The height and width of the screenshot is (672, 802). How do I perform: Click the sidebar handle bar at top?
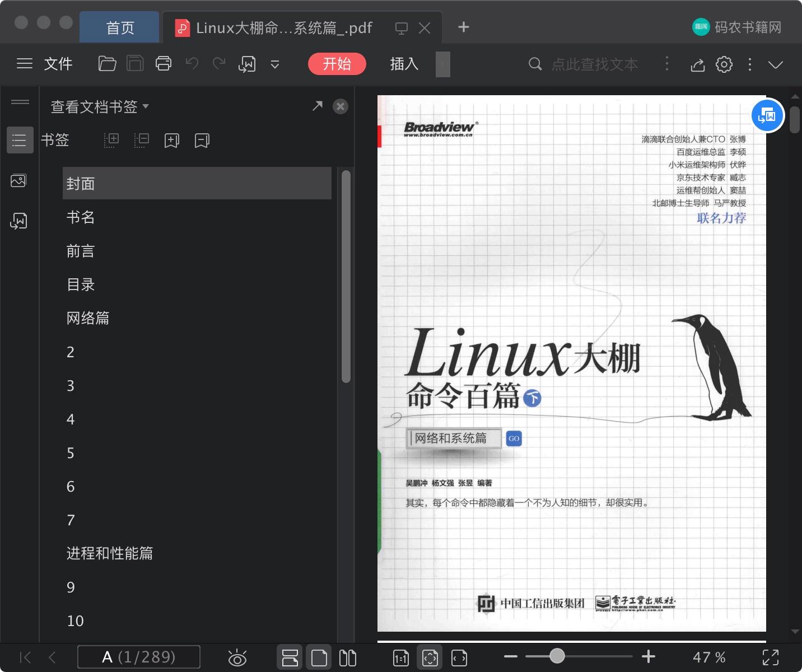[x=20, y=102]
